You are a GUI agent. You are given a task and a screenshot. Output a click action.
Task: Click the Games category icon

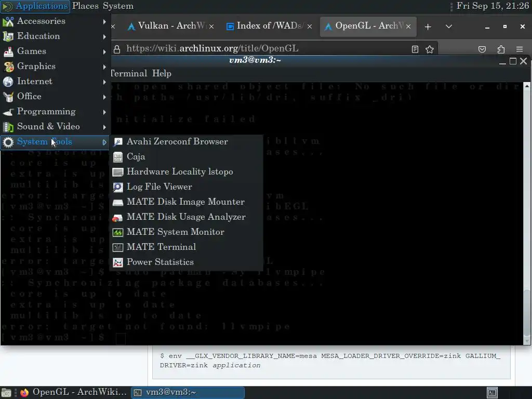[8, 51]
